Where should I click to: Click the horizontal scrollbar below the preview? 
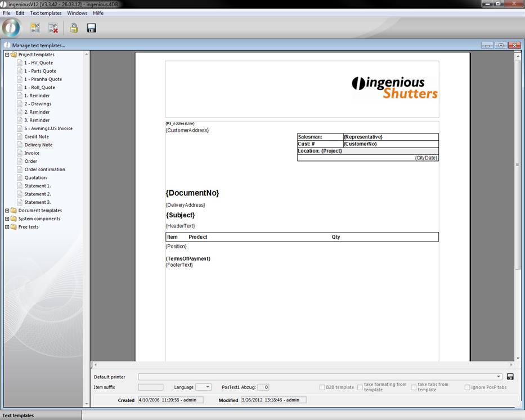pyautogui.click(x=304, y=365)
